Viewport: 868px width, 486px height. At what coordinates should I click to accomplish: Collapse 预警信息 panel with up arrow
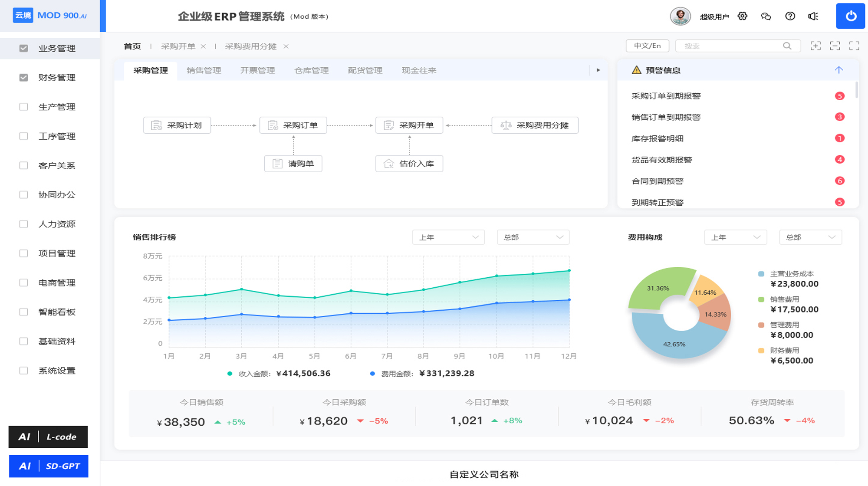[x=838, y=70]
